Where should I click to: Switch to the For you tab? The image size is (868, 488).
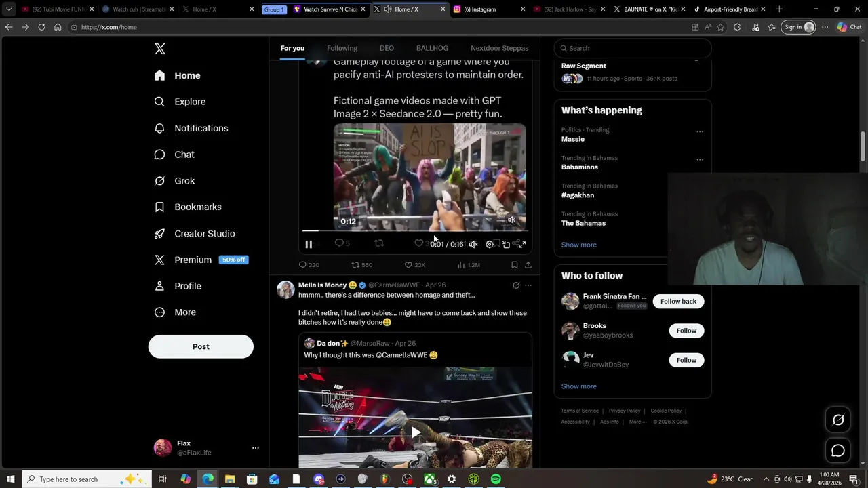292,48
